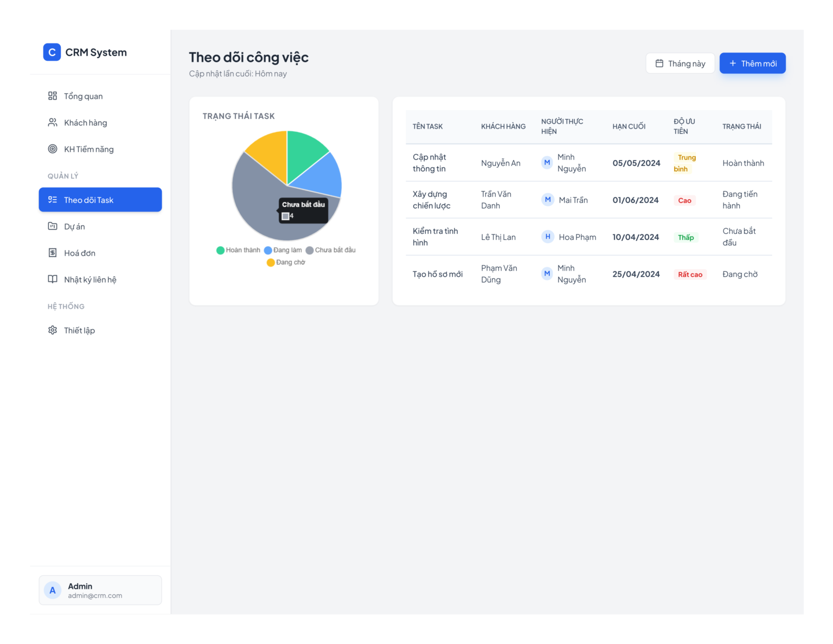Open Dự án folder icon
833x644 pixels.
pos(53,226)
